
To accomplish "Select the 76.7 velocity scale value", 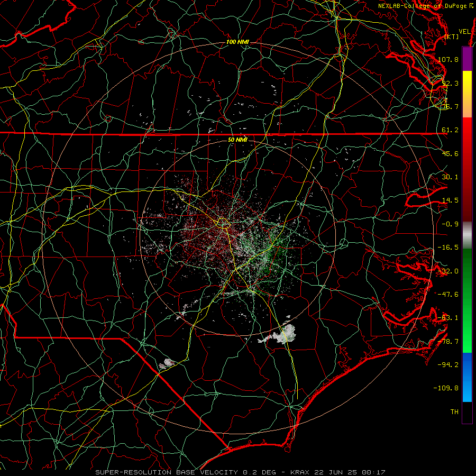I will pos(450,106).
